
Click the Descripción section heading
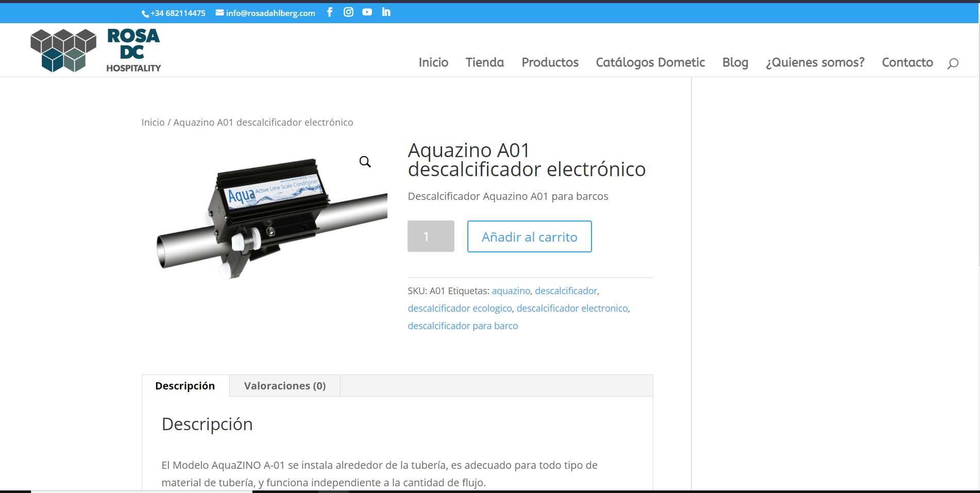[x=207, y=424]
